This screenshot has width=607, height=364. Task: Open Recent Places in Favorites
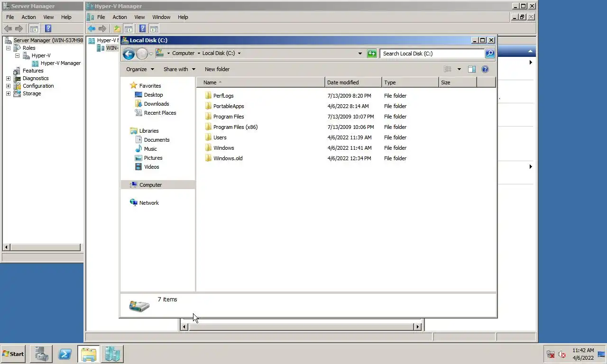(x=160, y=113)
